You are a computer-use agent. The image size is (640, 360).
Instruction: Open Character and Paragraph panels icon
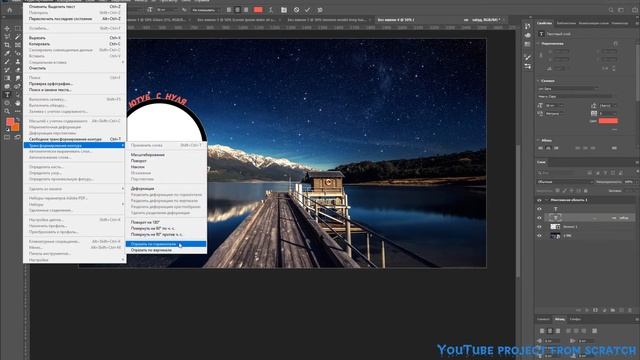pos(284,10)
